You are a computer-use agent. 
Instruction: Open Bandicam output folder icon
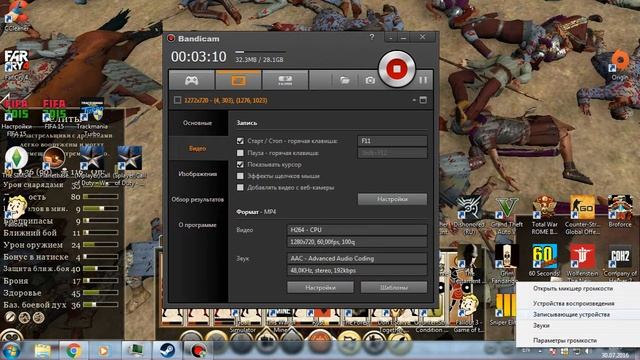(x=345, y=80)
